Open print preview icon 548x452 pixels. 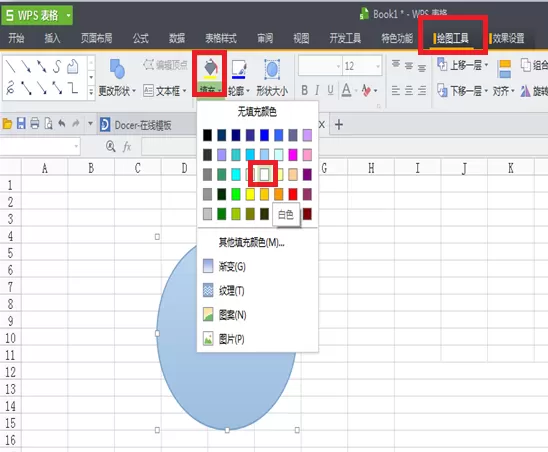(x=48, y=123)
